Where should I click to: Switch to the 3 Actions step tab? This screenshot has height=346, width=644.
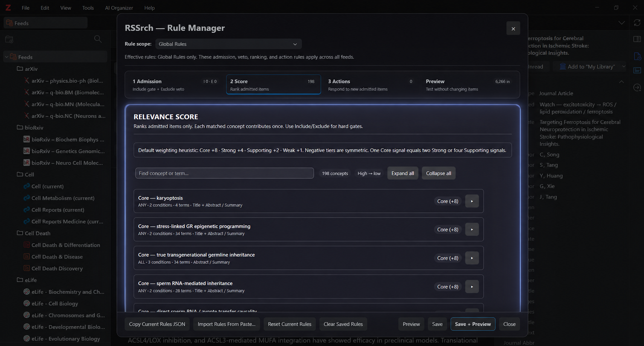coord(371,85)
